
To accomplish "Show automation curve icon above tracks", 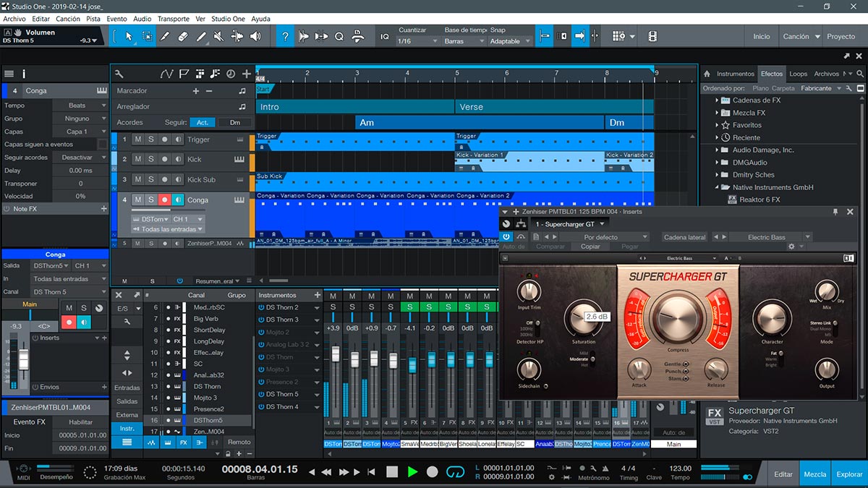I will click(x=166, y=74).
